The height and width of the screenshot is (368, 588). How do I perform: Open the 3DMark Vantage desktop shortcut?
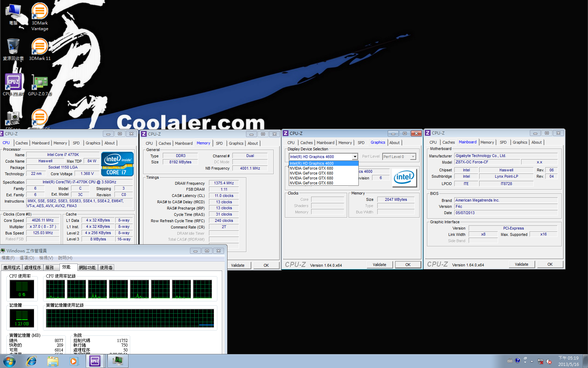(x=40, y=16)
